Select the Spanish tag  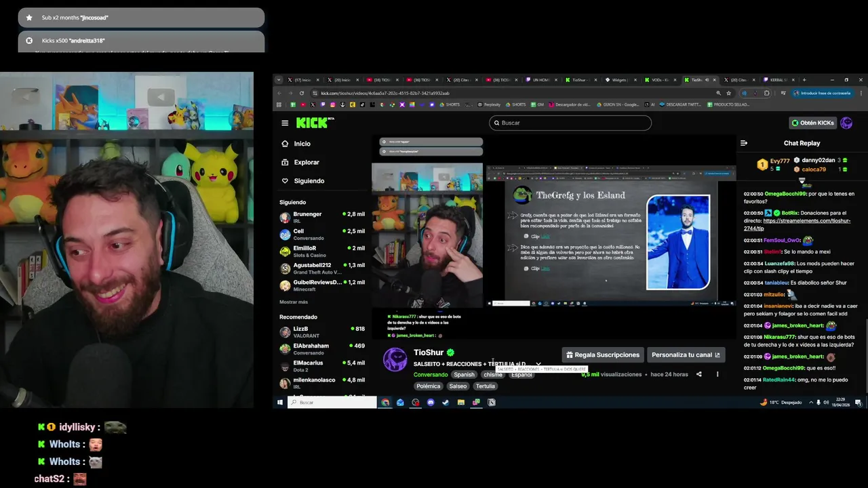click(x=465, y=374)
